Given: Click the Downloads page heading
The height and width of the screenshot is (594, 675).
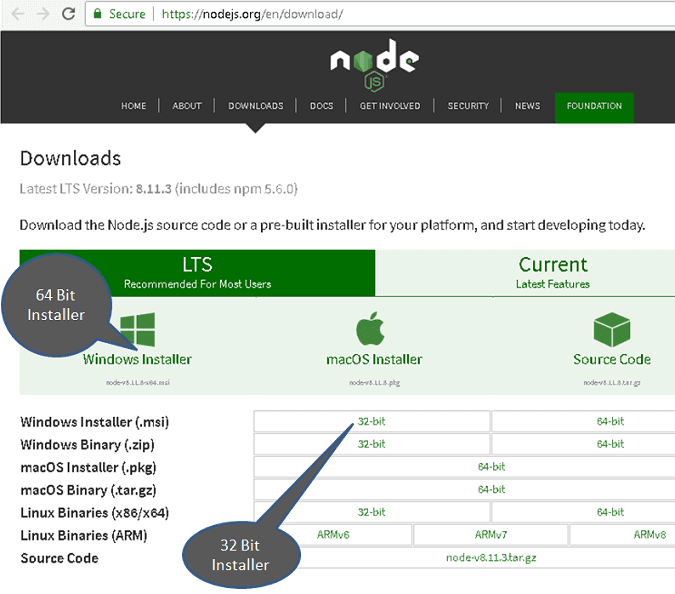Looking at the screenshot, I should point(70,158).
